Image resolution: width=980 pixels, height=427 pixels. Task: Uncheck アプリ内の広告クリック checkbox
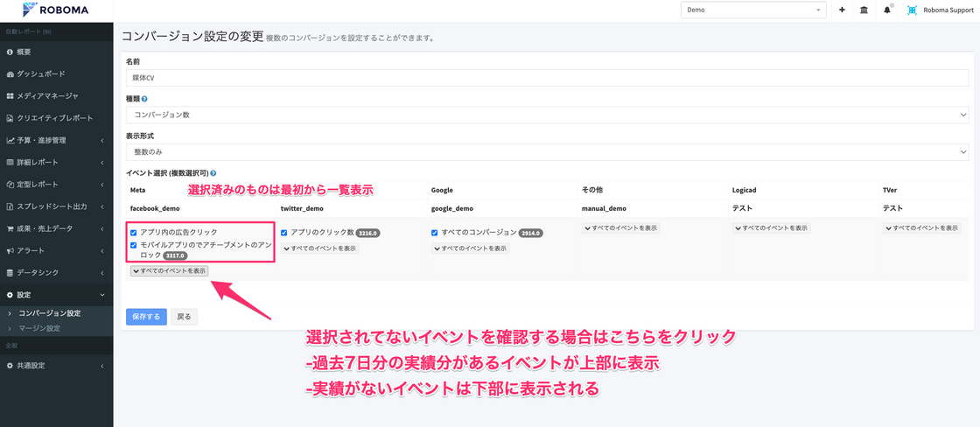coord(134,233)
